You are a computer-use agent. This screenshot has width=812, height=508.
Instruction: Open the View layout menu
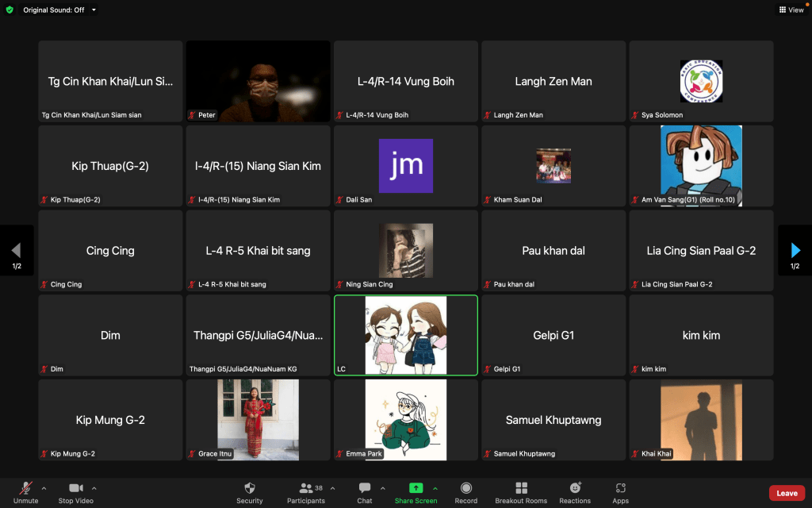(x=791, y=10)
